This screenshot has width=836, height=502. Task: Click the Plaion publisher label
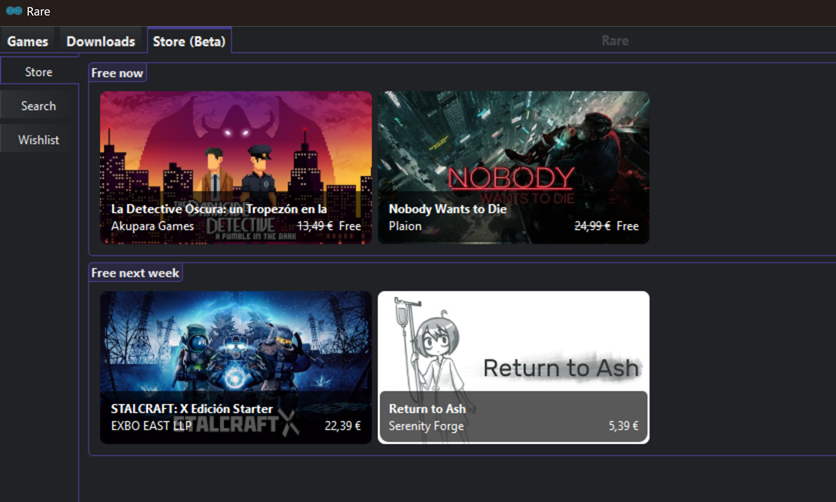pyautogui.click(x=405, y=226)
